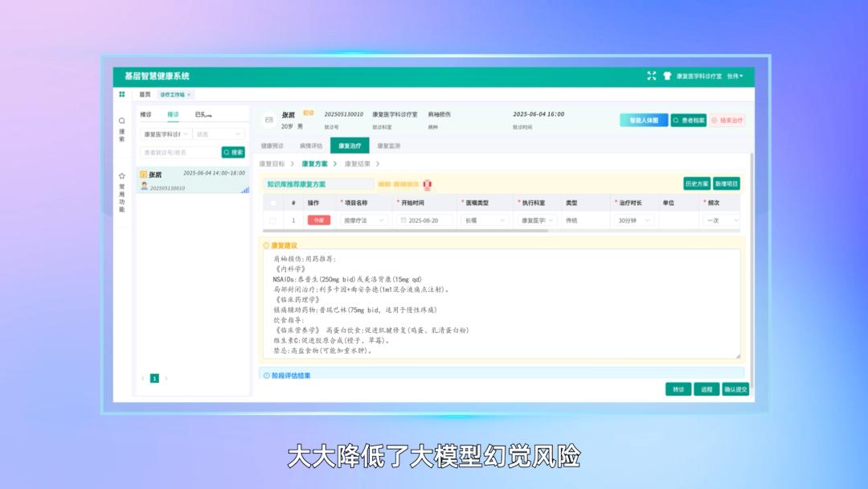Click the horizontal scrollbar under the plan table
This screenshot has height=489, width=868.
click(x=405, y=231)
